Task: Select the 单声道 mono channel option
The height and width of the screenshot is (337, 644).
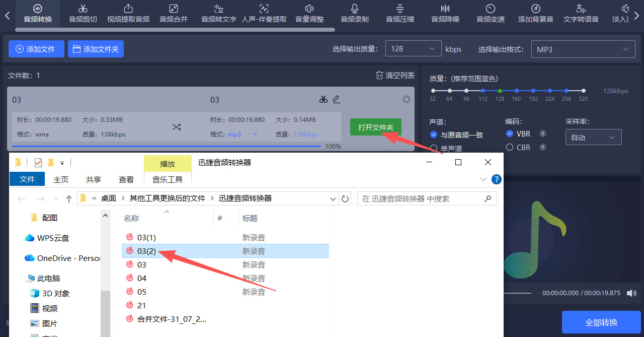Action: [446, 148]
